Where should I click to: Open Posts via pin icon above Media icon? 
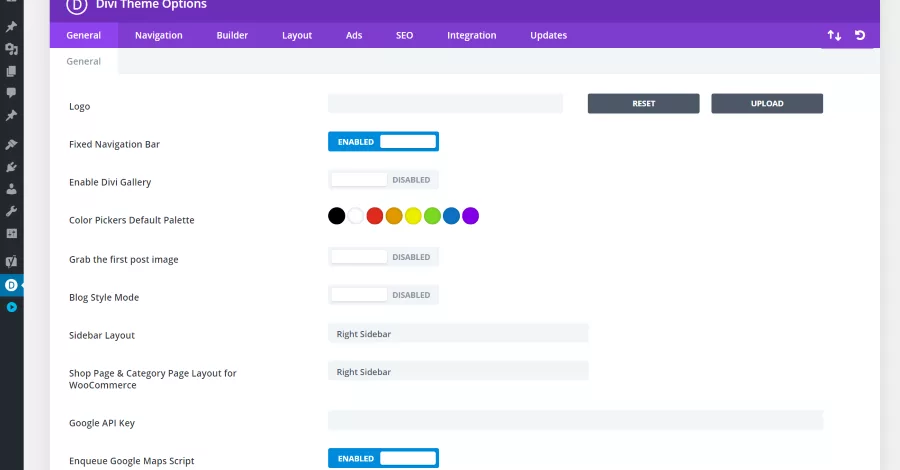click(x=11, y=26)
